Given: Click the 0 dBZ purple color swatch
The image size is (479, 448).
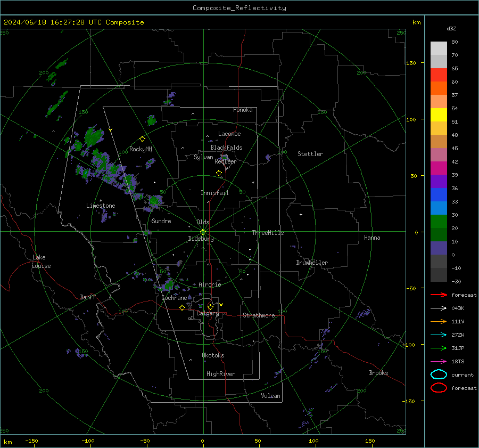Looking at the screenshot, I should [x=439, y=248].
